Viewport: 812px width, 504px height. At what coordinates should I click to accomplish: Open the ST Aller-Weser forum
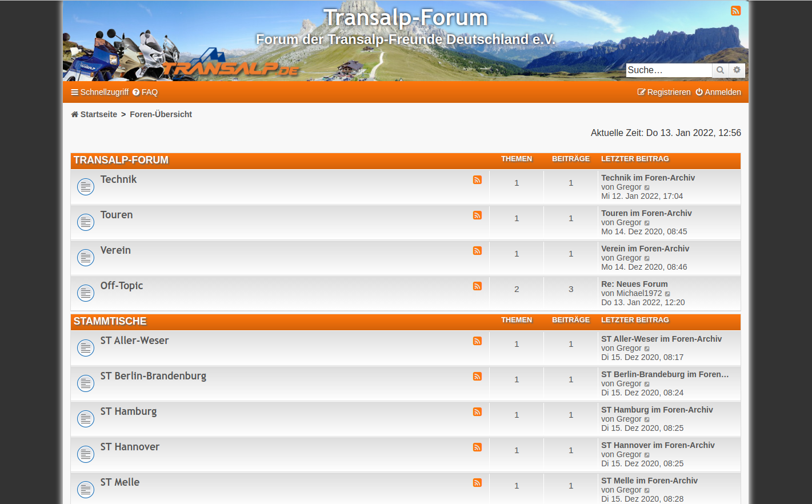click(x=135, y=341)
